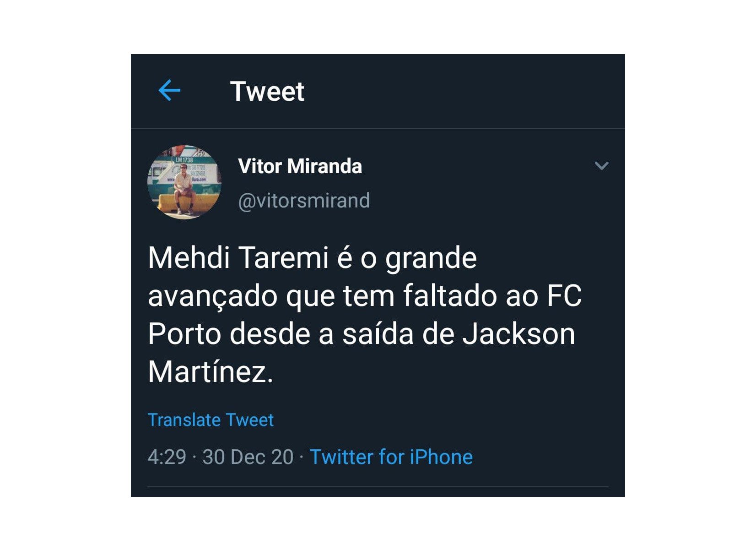The image size is (756, 551).
Task: Open the Twitter for iPhone source link
Action: pos(391,457)
